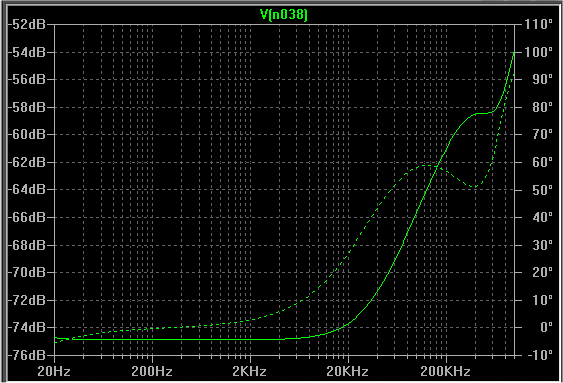Click the -10° phase axis label
The height and width of the screenshot is (383, 563).
coord(540,355)
